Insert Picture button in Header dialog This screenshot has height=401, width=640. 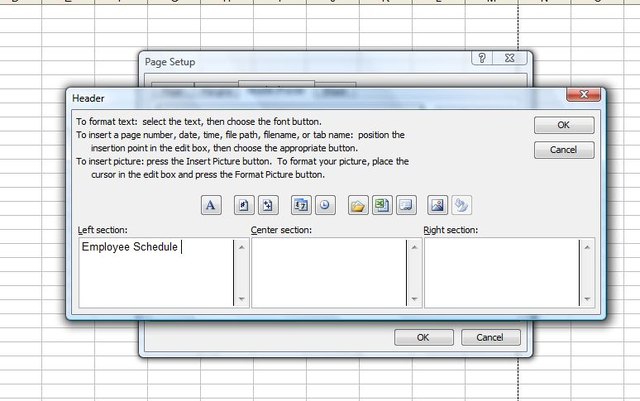point(437,205)
